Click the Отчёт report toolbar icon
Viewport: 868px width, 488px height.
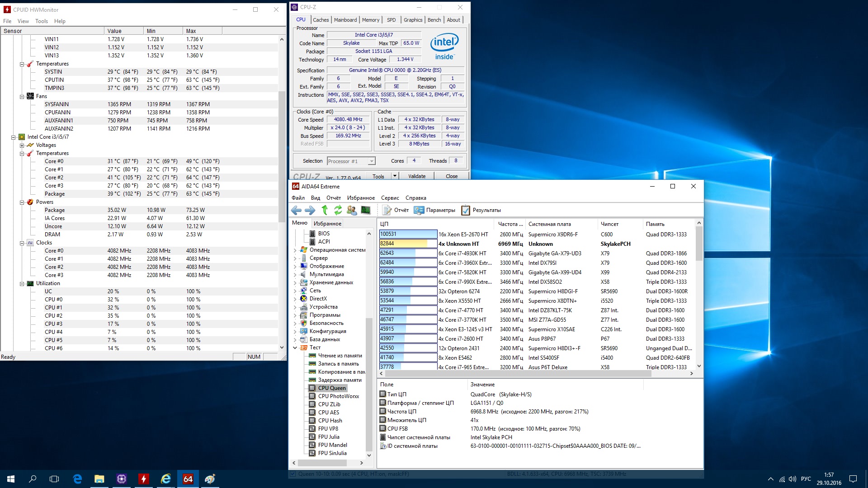click(387, 210)
